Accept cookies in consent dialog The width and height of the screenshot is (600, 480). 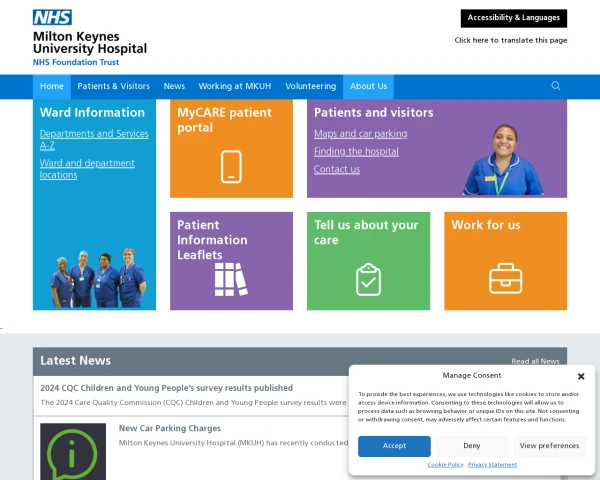tap(394, 446)
